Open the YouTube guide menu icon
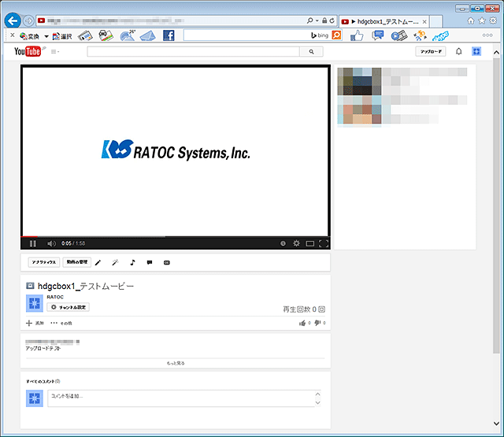 tap(55, 51)
